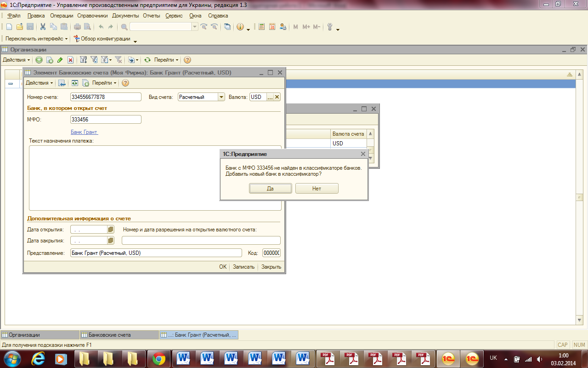Click the Print icon in main toolbar

(x=77, y=27)
